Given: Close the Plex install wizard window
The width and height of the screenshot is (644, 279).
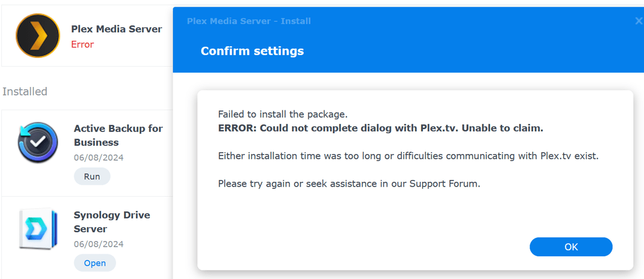Looking at the screenshot, I should point(639,21).
